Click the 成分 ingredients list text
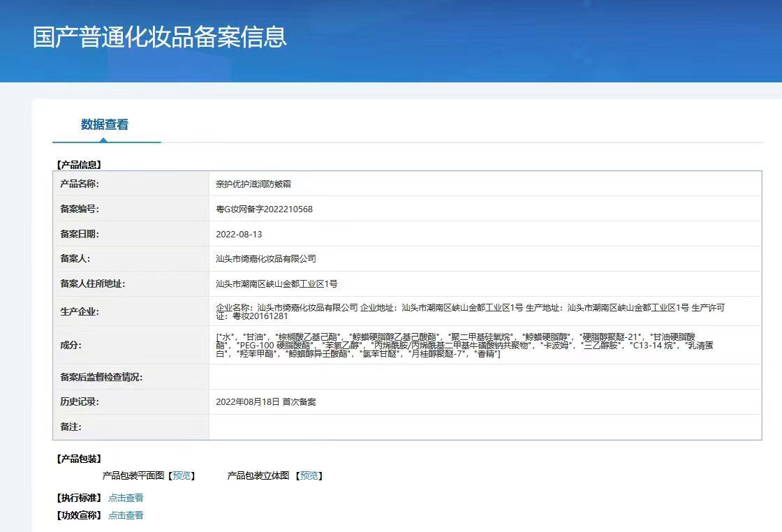Viewport: 782px width, 532px height. pyautogui.click(x=465, y=345)
